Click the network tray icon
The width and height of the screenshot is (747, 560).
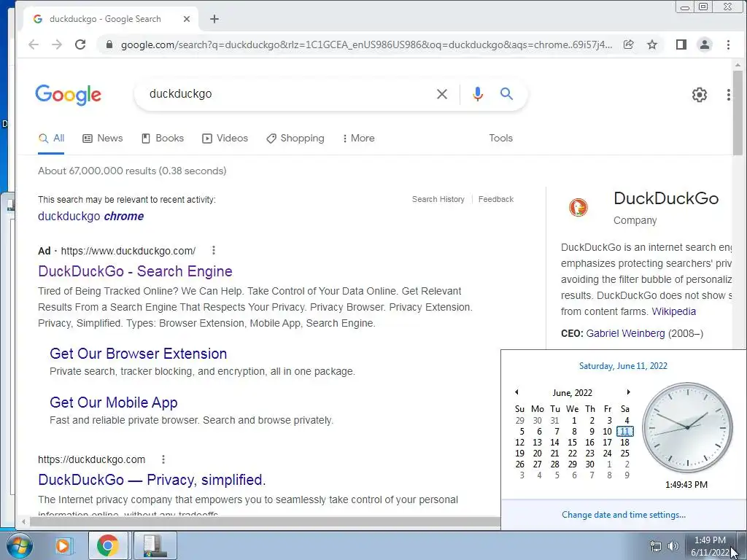(656, 546)
